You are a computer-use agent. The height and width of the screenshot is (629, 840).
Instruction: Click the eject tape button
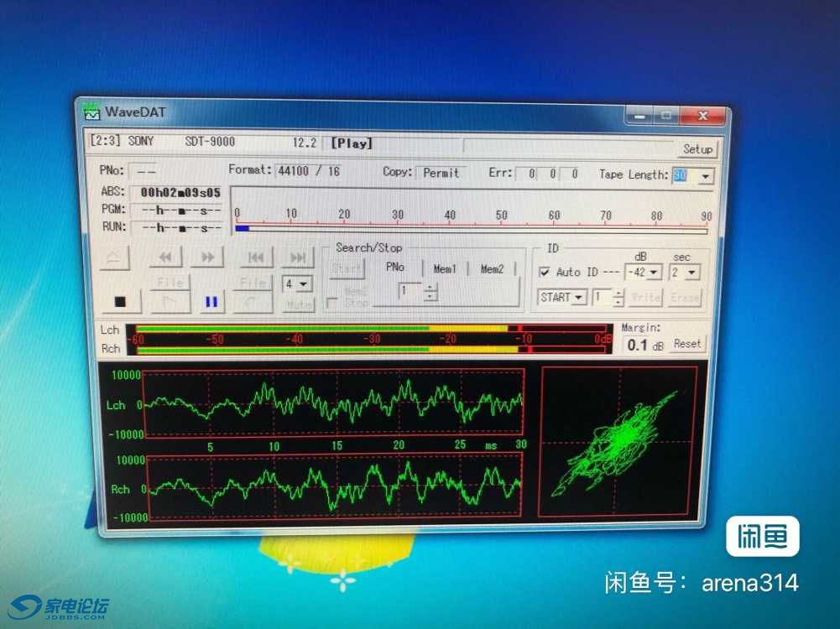(x=114, y=257)
